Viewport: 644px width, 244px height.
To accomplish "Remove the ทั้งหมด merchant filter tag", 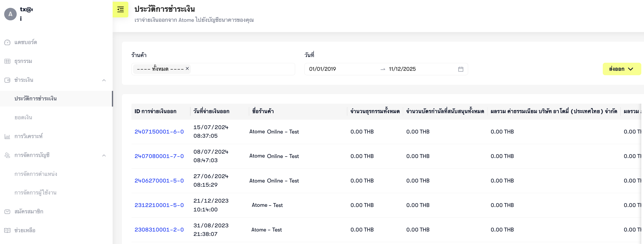I will coord(187,68).
